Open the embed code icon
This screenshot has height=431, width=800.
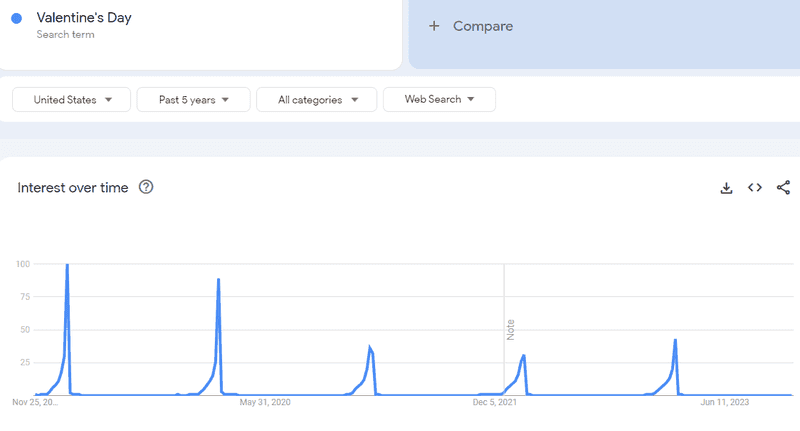pos(755,188)
